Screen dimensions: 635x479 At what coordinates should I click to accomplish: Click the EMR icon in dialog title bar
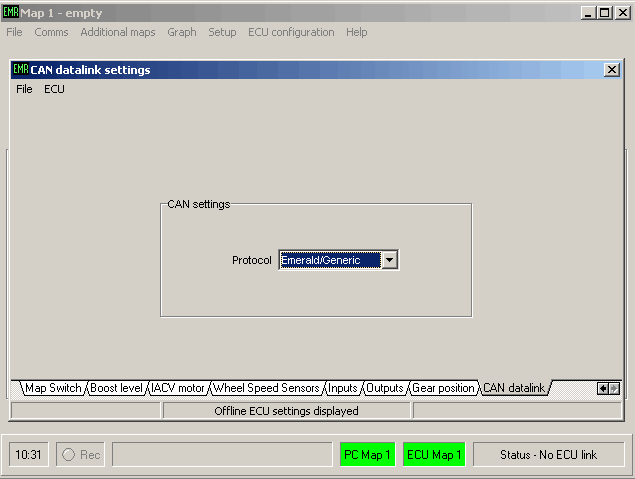[x=20, y=70]
